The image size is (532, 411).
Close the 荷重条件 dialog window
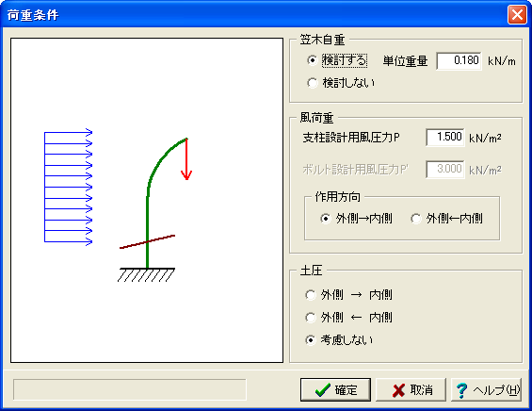coord(517,14)
